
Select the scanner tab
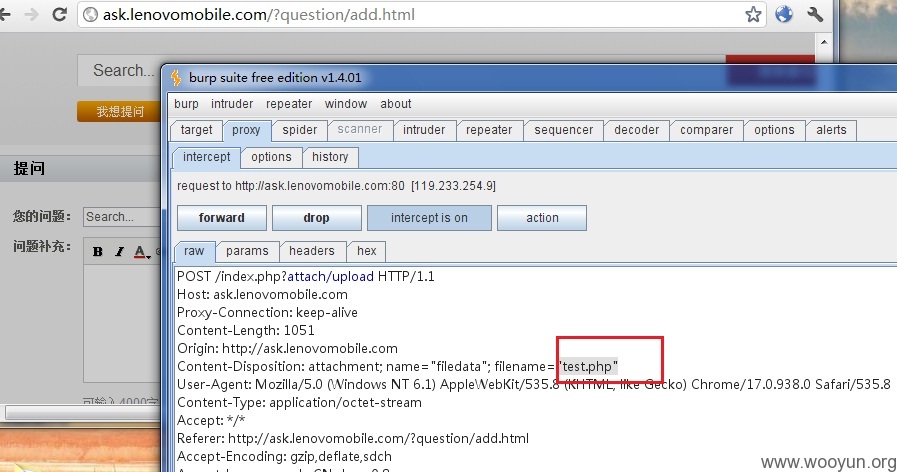pos(359,130)
